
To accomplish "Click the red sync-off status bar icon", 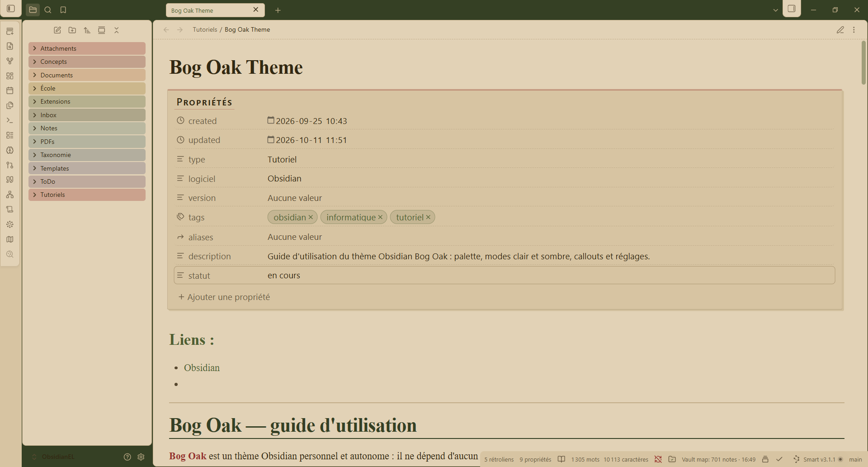I will (x=658, y=459).
